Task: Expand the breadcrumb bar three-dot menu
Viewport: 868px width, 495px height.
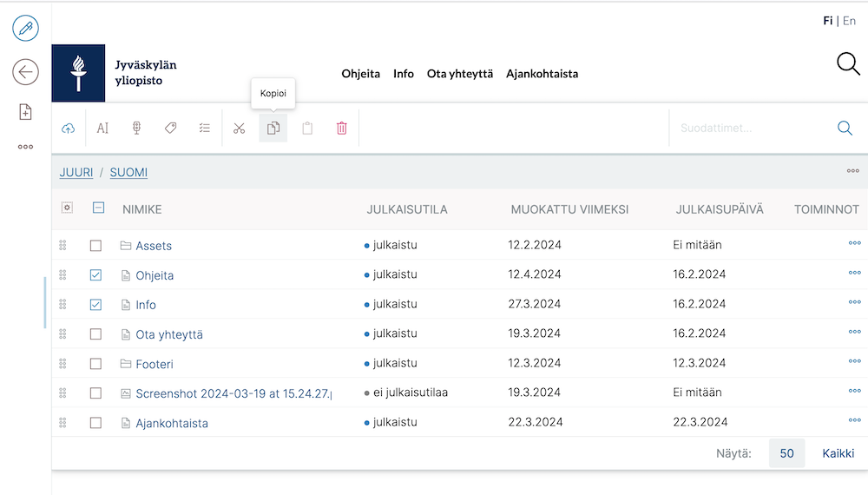Action: point(852,171)
